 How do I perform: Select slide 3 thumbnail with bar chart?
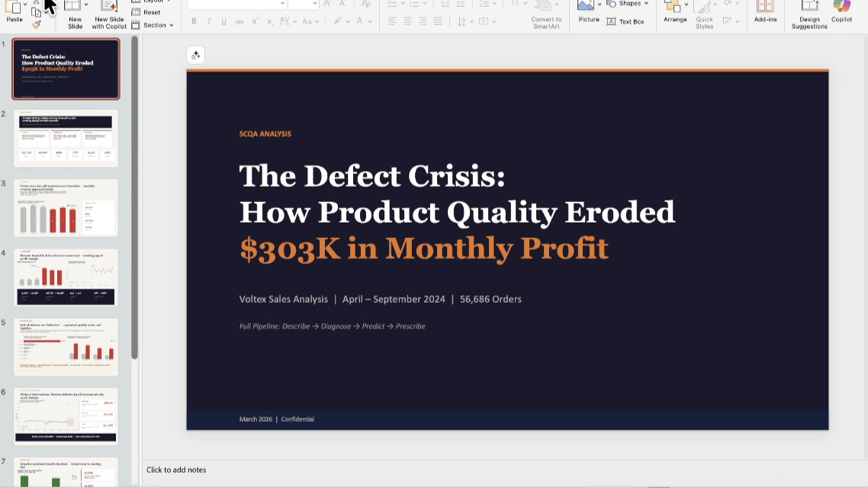pos(66,207)
